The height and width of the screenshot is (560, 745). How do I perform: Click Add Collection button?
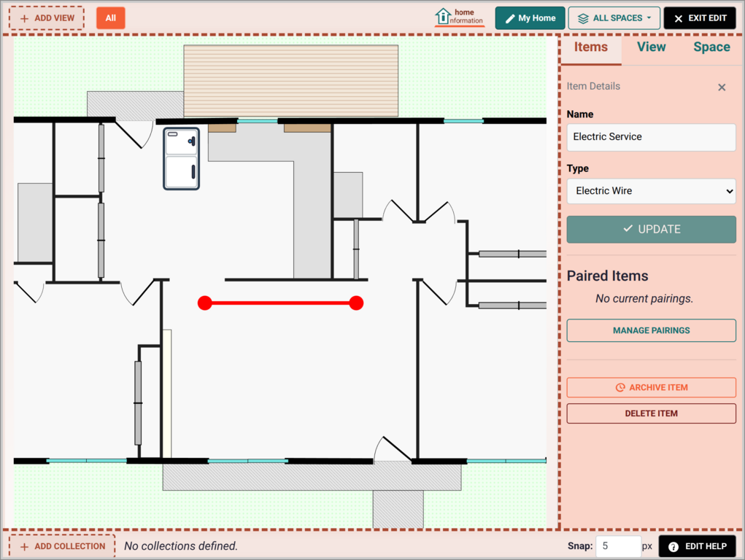click(62, 546)
